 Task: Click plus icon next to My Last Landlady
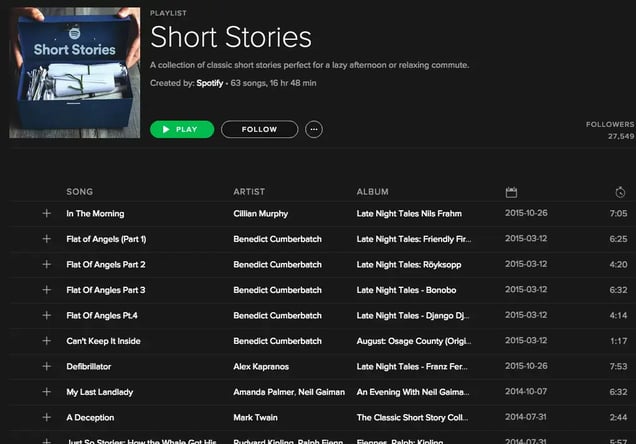(46, 392)
